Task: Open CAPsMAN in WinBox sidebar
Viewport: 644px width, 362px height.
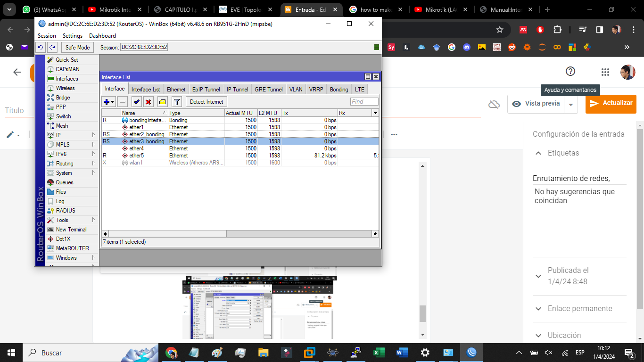Action: coord(67,69)
